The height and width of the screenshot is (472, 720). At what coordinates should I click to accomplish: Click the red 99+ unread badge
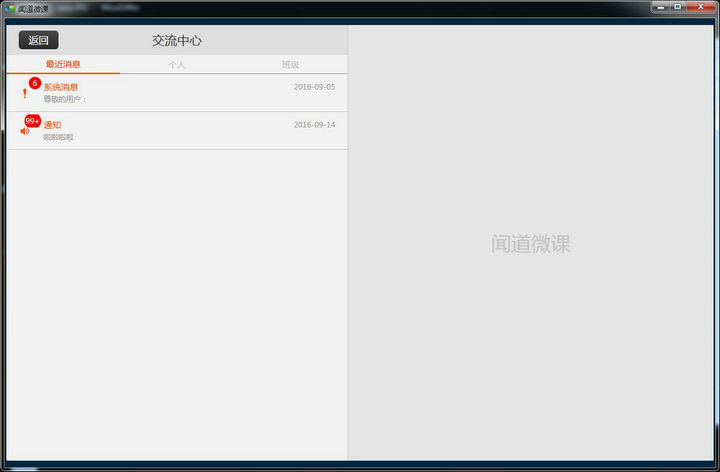33,121
